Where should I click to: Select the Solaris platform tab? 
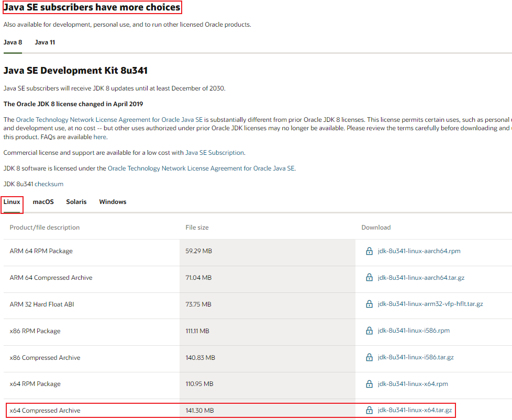pos(76,202)
